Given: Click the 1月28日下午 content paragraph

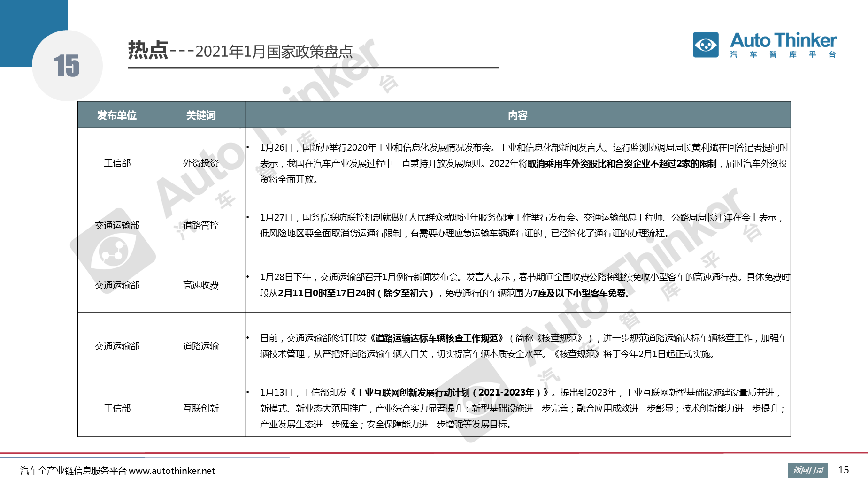Looking at the screenshot, I should (525, 285).
